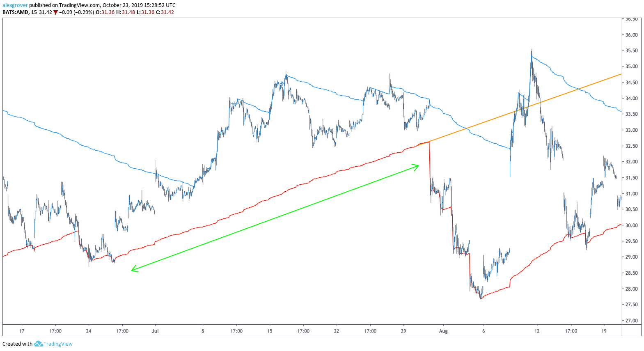Click the 30.00 price axis label
The height and width of the screenshot is (351, 644).
coord(632,225)
